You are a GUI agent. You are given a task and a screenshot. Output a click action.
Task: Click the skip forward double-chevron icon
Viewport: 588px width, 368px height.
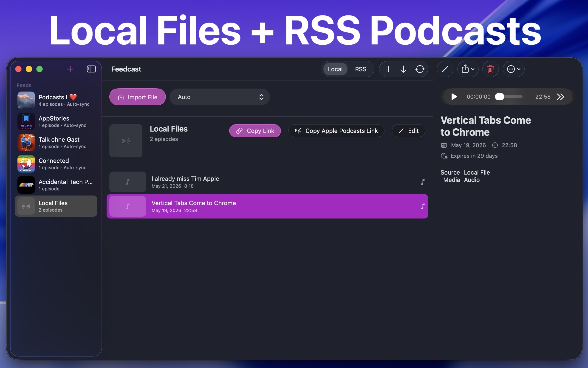(560, 97)
